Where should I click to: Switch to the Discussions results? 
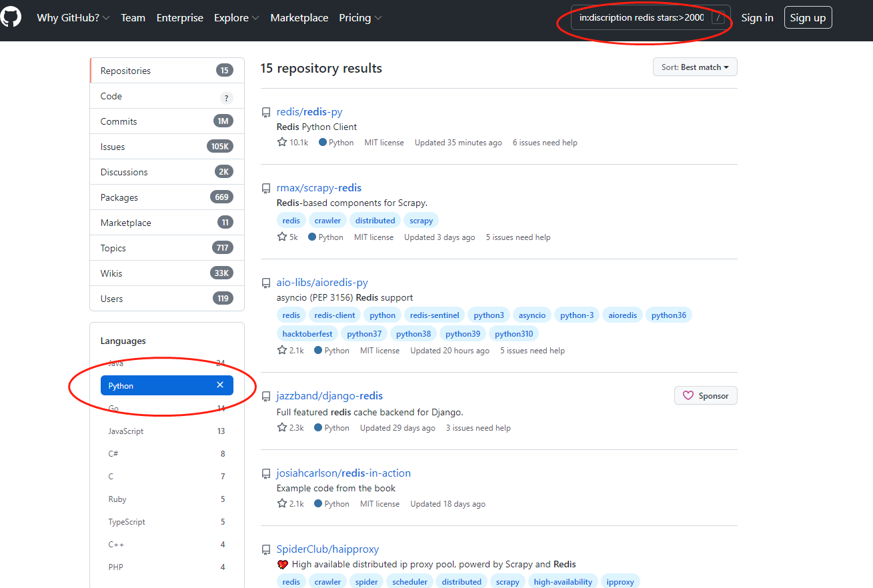167,172
